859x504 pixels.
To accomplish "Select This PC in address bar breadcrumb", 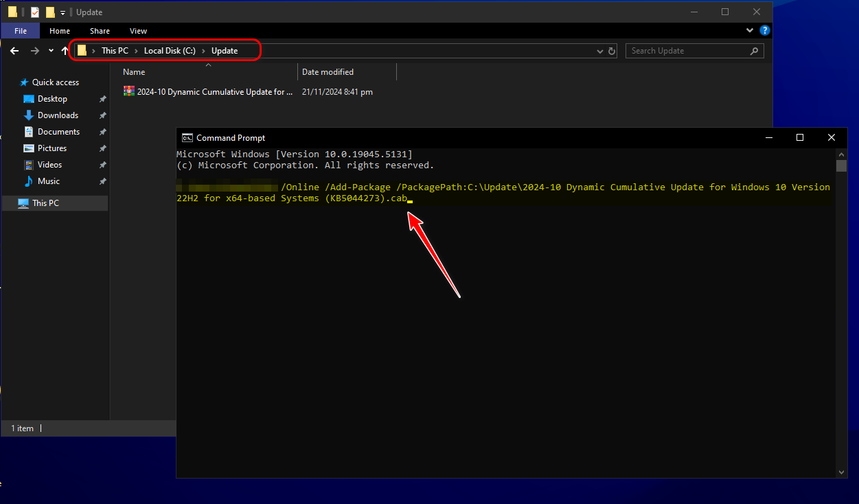I will (x=115, y=51).
